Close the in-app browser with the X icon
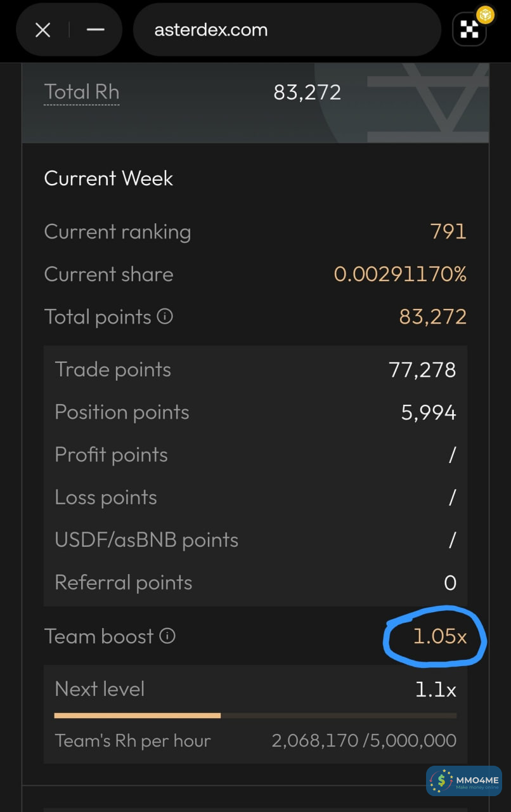 click(42, 30)
